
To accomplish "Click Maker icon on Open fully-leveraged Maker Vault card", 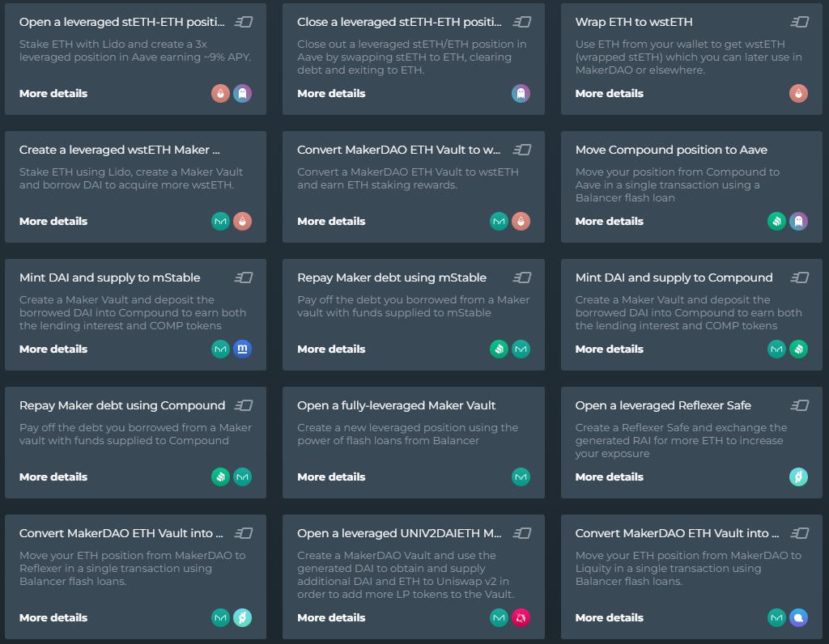I will pos(521,477).
